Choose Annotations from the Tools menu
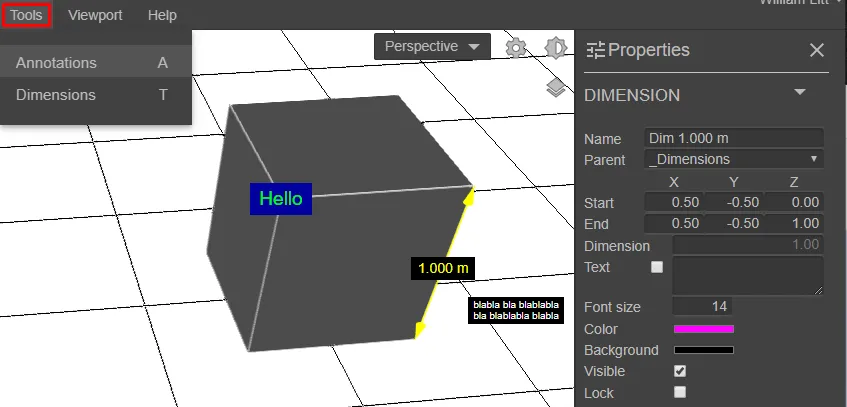847x407 pixels. point(96,63)
